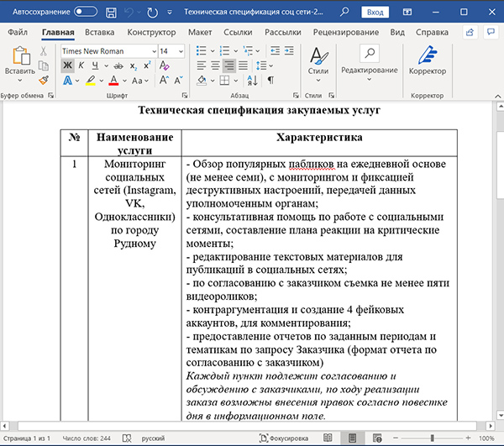Screen dimensions: 504x446
Task: Expand the numbering list dropdown arrow
Action: [235, 51]
